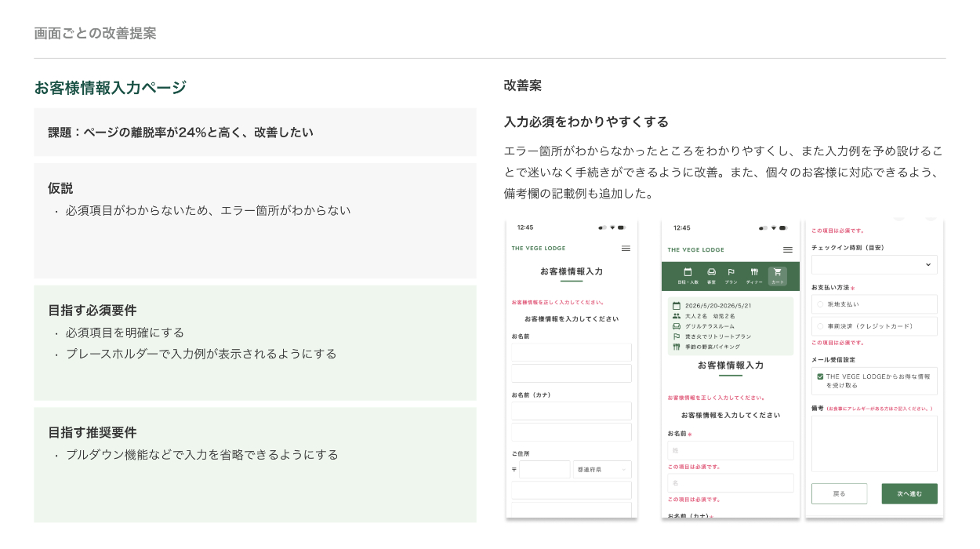Click the 戻る button
980x549 pixels.
839,493
